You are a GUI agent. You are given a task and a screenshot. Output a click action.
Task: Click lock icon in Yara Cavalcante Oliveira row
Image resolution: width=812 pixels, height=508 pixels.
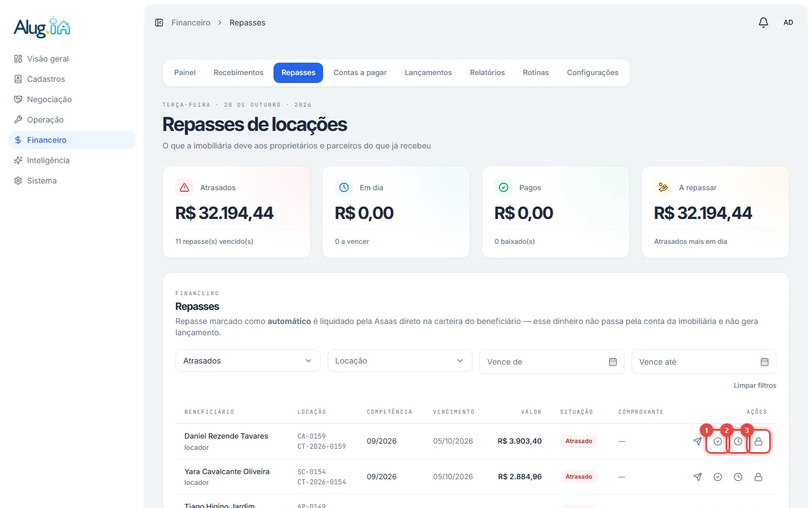tap(758, 477)
